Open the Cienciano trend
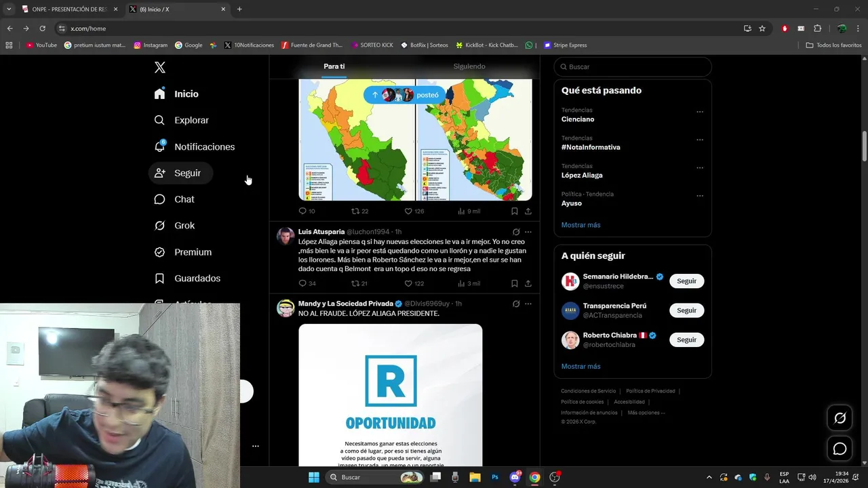868x488 pixels. pyautogui.click(x=578, y=119)
